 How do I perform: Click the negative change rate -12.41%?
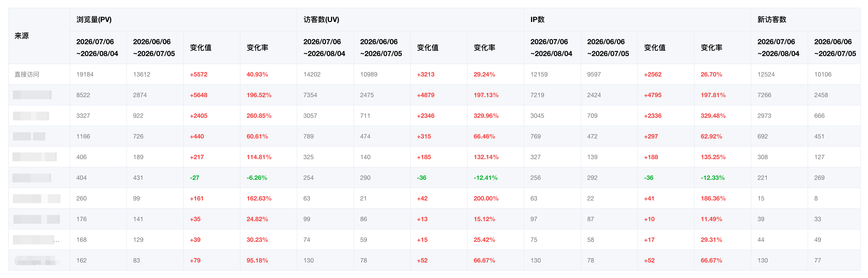[486, 178]
